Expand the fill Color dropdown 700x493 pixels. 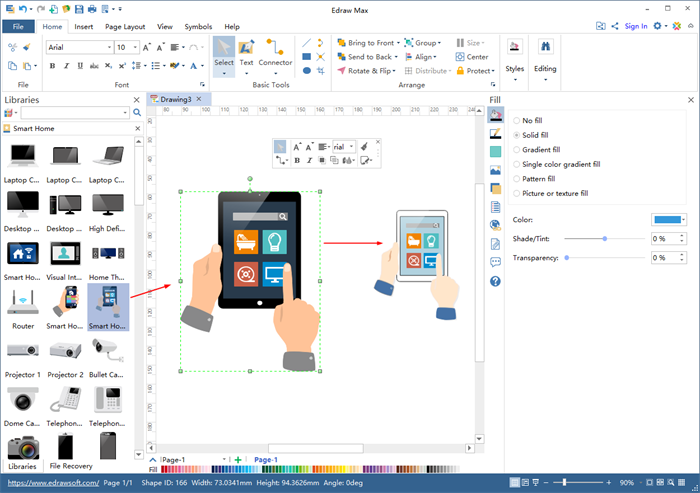[x=682, y=219]
